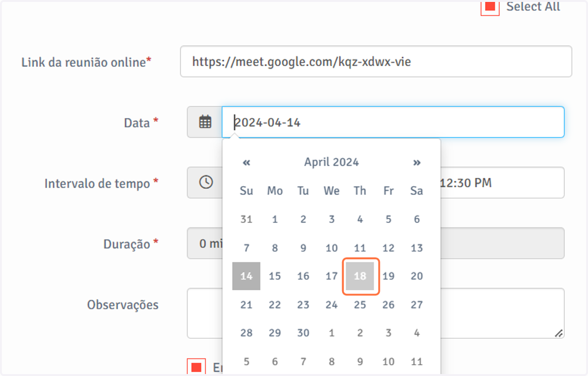Choose day 30 in the calendar
The image size is (588, 376).
point(303,333)
